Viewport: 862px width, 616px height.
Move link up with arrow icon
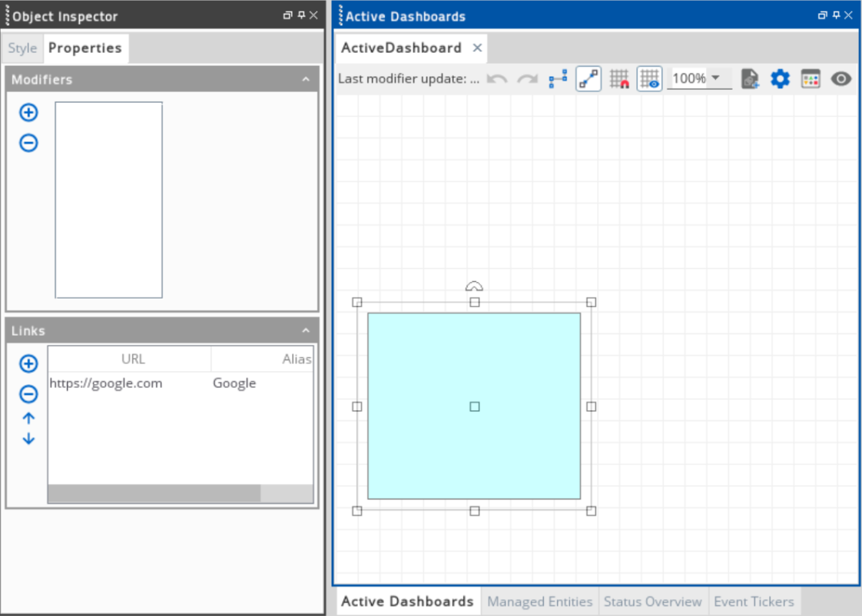pyautogui.click(x=28, y=419)
